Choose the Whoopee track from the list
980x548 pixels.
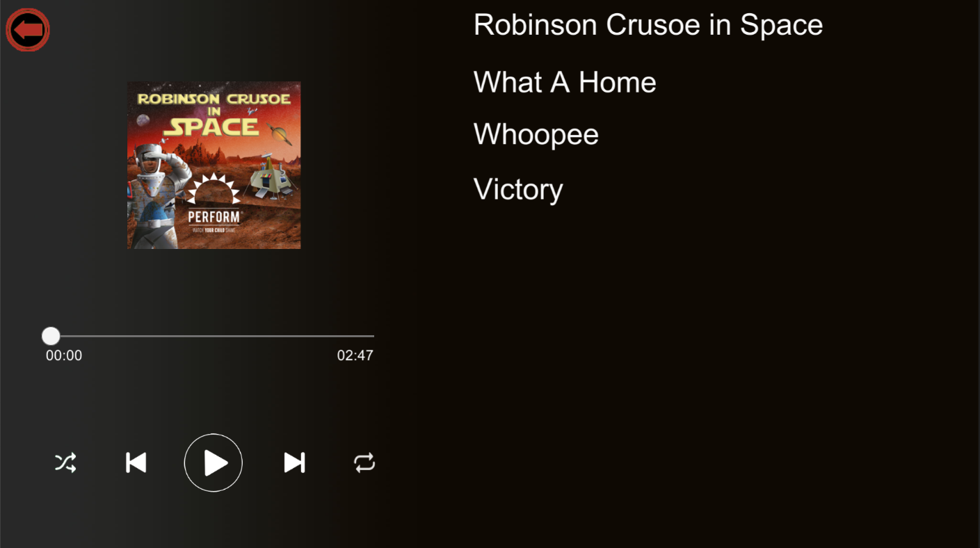point(536,134)
